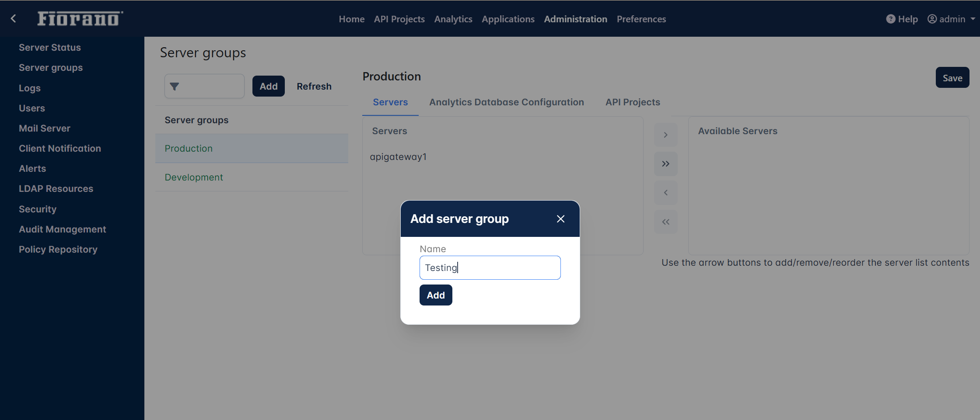Switch to Analytics Database Configuration tab
This screenshot has height=420, width=980.
506,102
